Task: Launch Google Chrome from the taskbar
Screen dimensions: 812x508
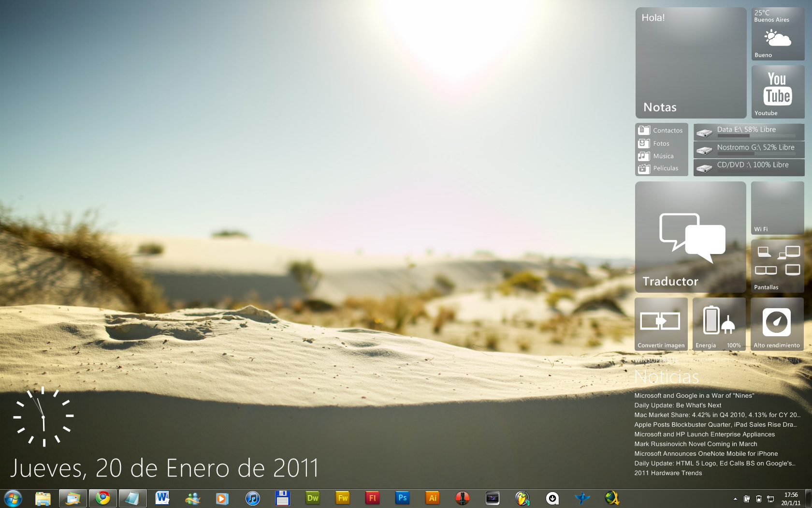Action: coord(102,498)
